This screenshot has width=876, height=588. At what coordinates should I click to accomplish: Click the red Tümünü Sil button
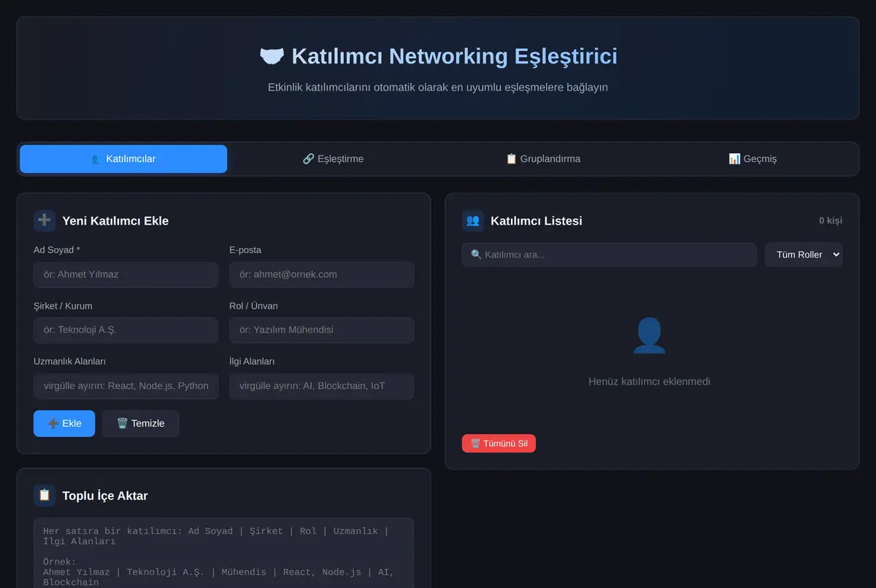point(499,444)
